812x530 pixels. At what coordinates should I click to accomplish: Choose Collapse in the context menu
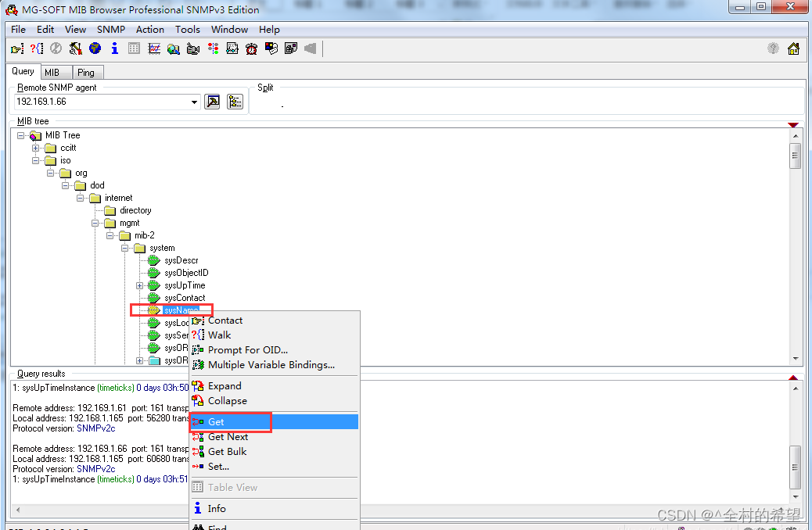tap(274, 400)
